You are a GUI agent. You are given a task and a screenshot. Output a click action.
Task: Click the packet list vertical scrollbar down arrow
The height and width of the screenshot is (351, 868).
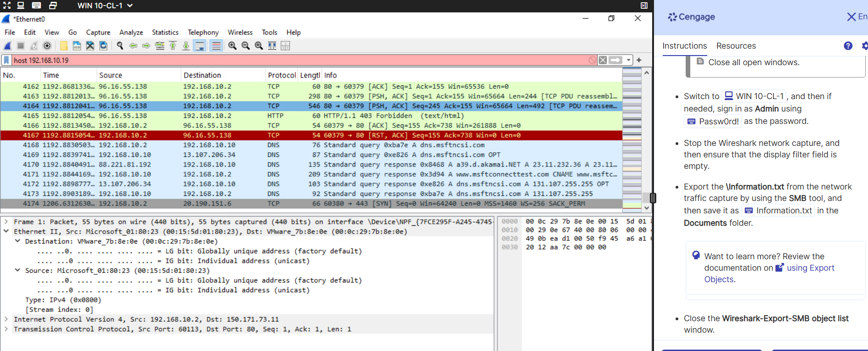pos(647,208)
